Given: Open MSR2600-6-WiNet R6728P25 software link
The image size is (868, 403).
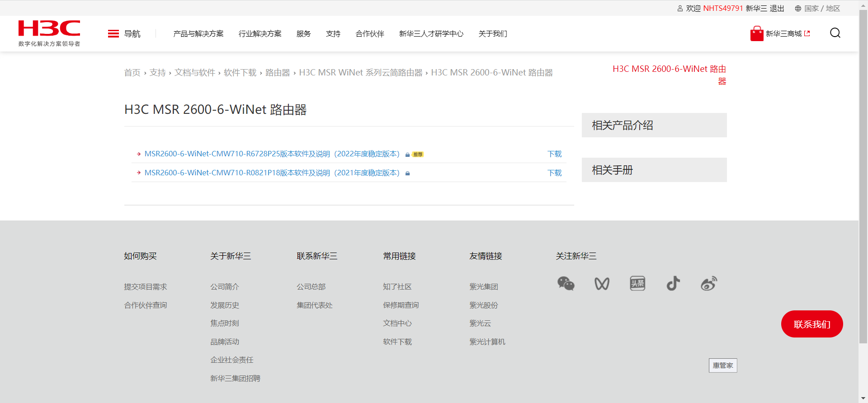Looking at the screenshot, I should [272, 154].
